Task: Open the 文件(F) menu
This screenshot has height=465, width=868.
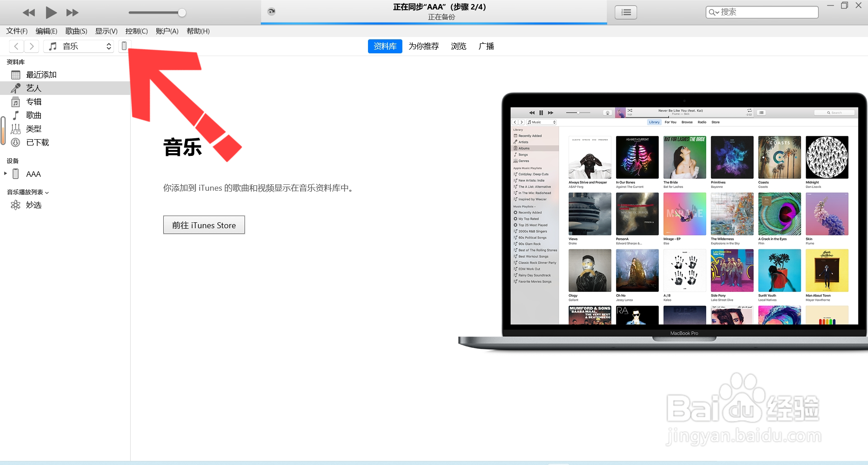Action: (17, 31)
